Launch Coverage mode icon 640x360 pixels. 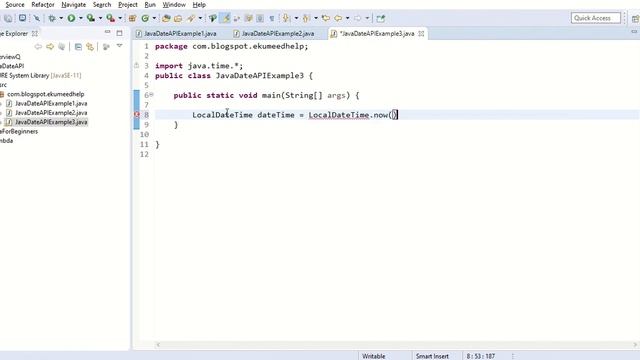(91, 18)
